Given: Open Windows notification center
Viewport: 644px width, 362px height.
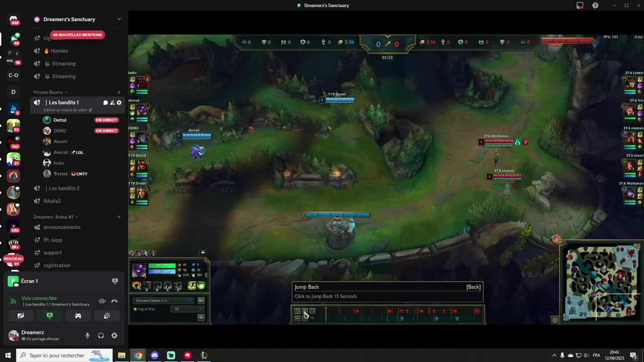Looking at the screenshot, I should pos(633,355).
